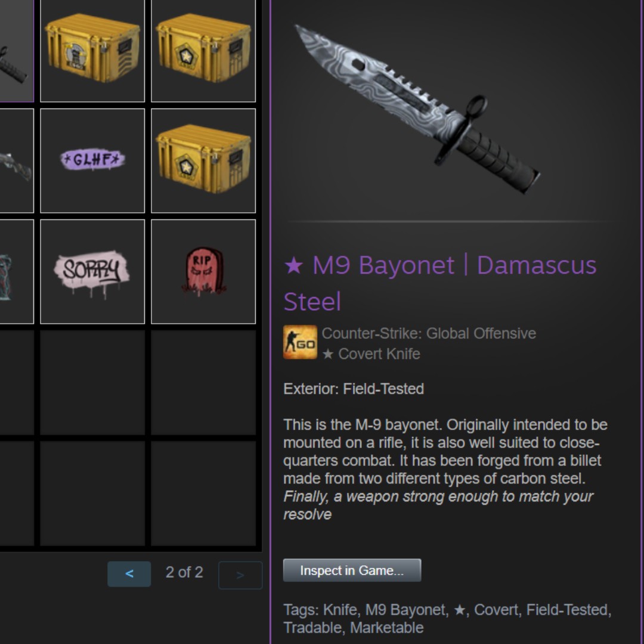Viewport: 644px width, 644px height.
Task: Select the yellow case with shield emblem in top row
Action: point(92,49)
